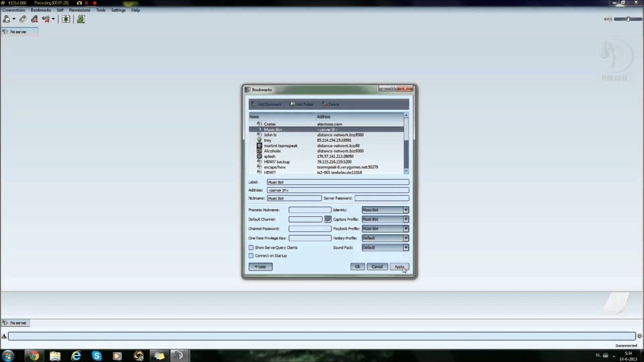Open the Identity dropdown
The height and width of the screenshot is (362, 644).
[x=385, y=210]
